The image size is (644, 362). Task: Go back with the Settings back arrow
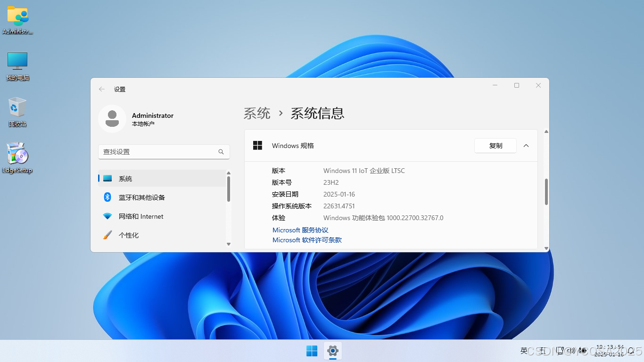[102, 89]
